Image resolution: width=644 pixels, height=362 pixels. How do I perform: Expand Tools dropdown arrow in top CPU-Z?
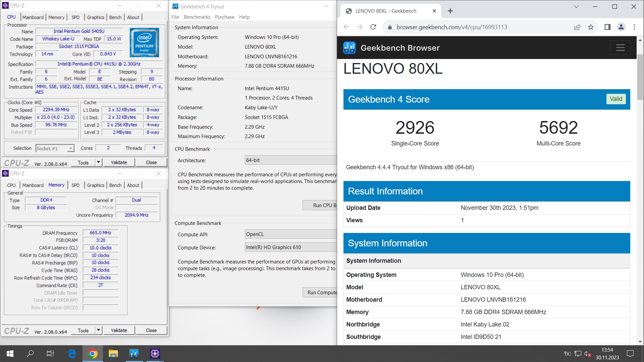coord(98,163)
